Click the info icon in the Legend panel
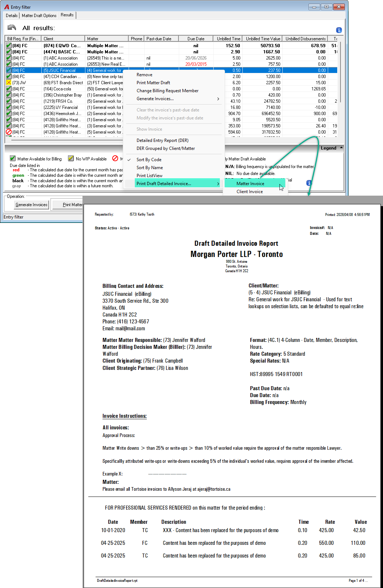Screen dimensions: 383x588 pyautogui.click(x=309, y=183)
